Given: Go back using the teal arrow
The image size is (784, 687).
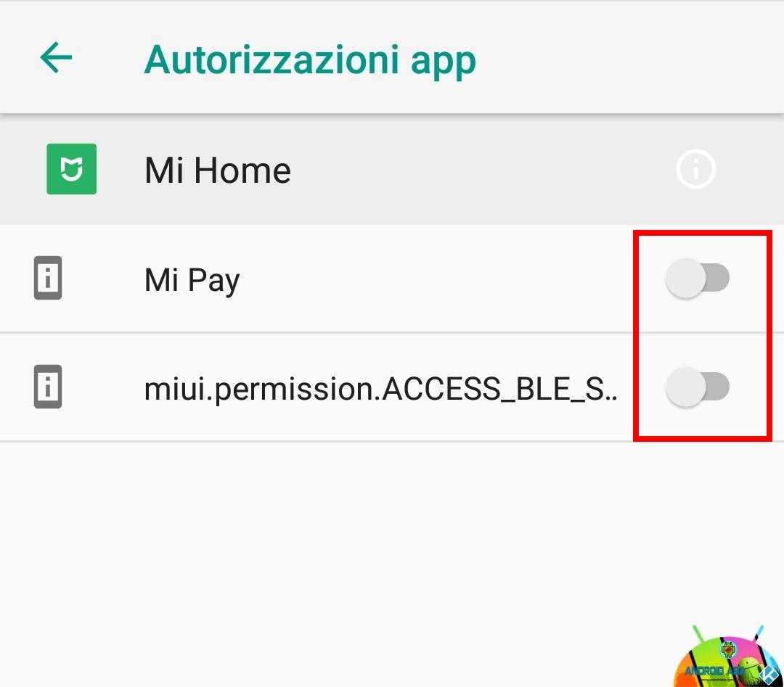Looking at the screenshot, I should (x=56, y=57).
